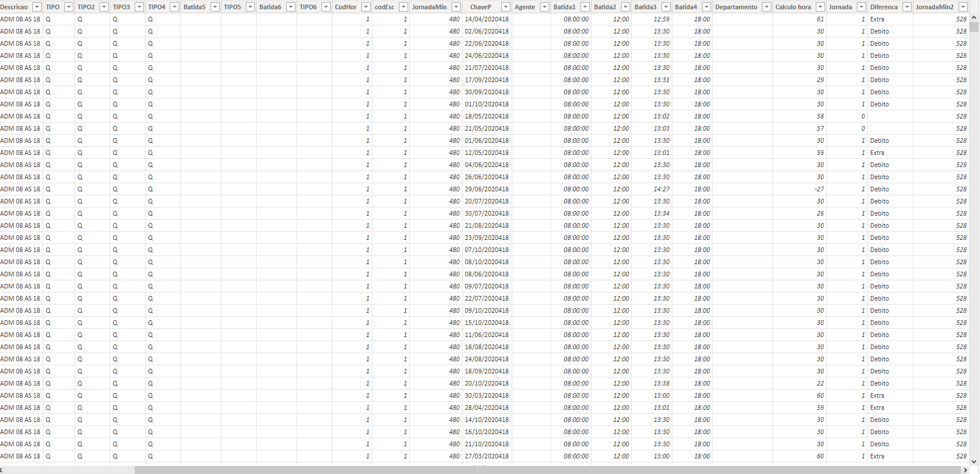The width and height of the screenshot is (980, 474).
Task: Open the codEsc column filter dropdown
Action: 404,7
